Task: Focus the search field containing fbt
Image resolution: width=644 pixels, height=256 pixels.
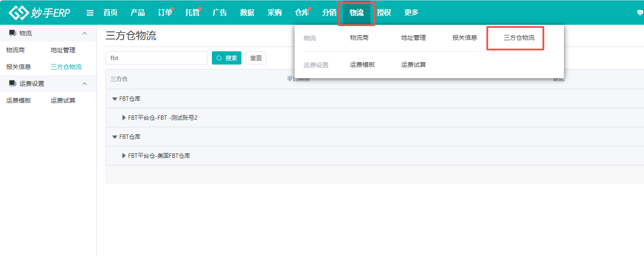Action: pos(156,58)
